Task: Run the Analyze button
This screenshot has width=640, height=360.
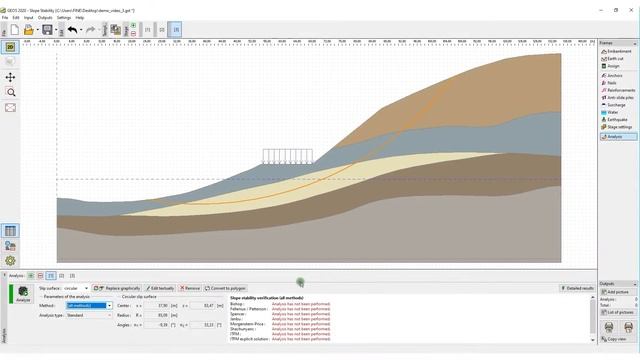Action: tap(23, 294)
